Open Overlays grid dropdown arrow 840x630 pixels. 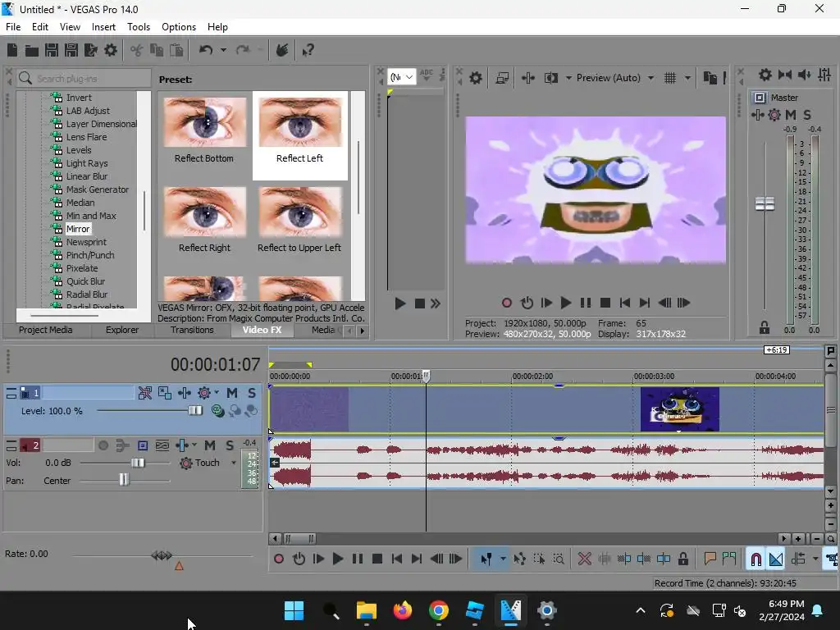coord(687,78)
